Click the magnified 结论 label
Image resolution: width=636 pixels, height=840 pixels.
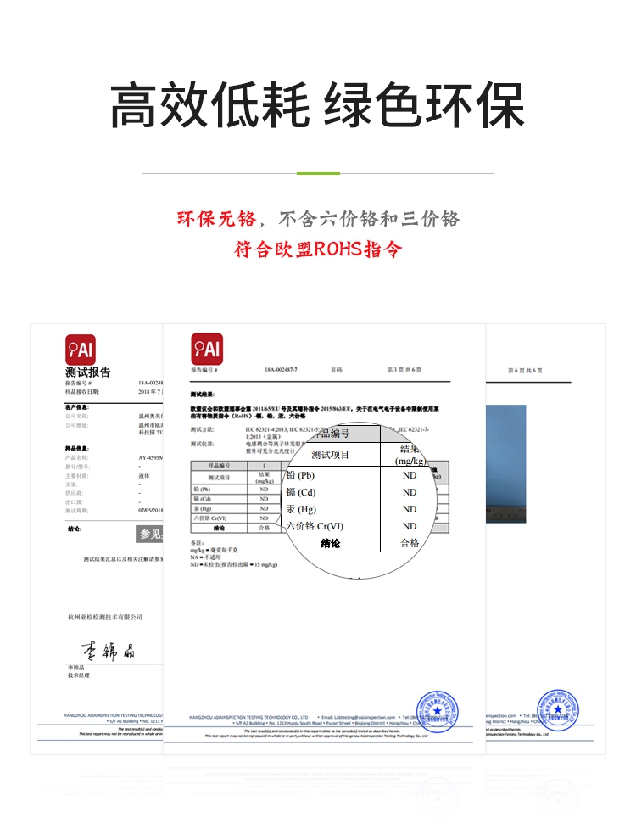tap(331, 543)
